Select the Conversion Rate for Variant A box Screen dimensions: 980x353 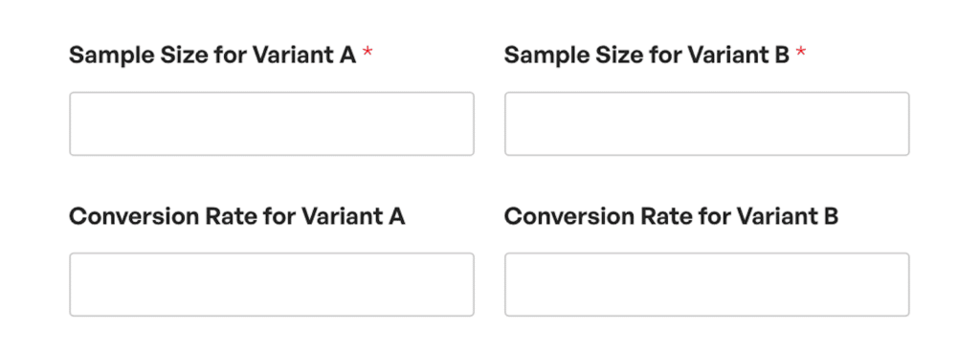click(271, 284)
